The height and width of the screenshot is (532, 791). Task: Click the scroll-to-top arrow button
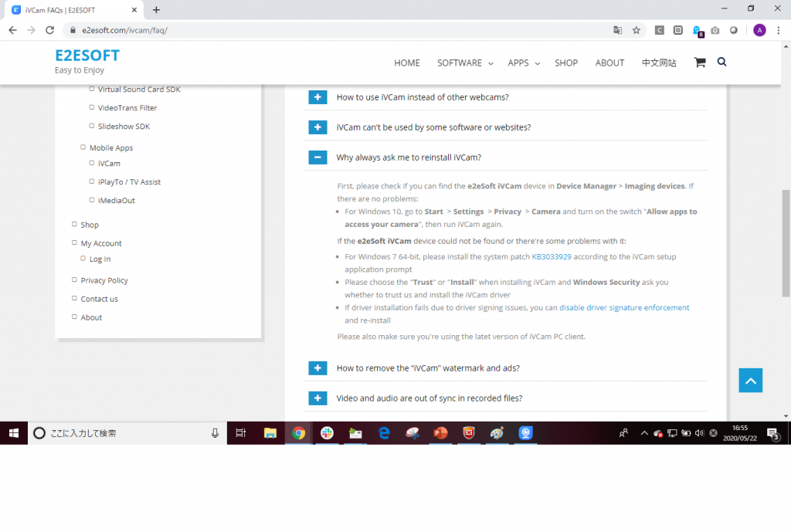pyautogui.click(x=750, y=380)
